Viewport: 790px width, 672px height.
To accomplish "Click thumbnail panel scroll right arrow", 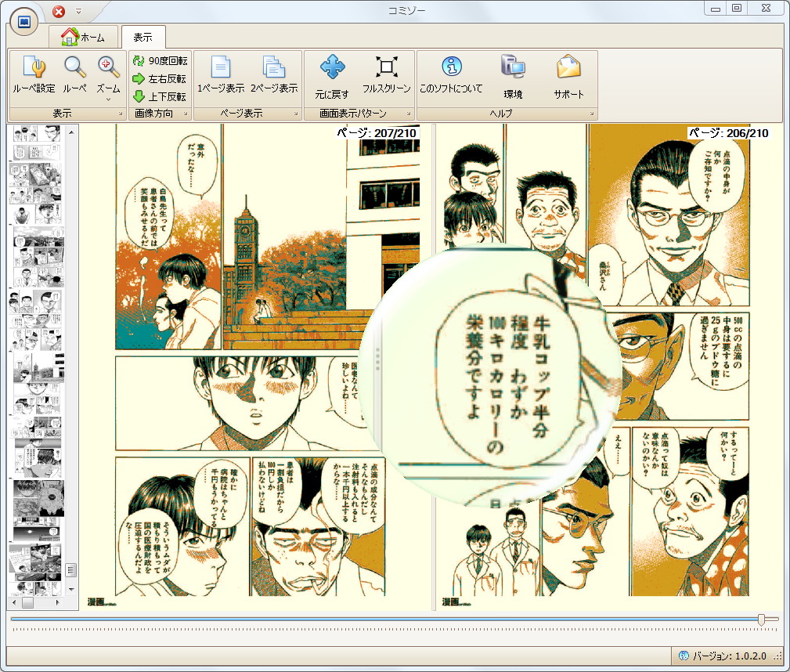I will (57, 602).
